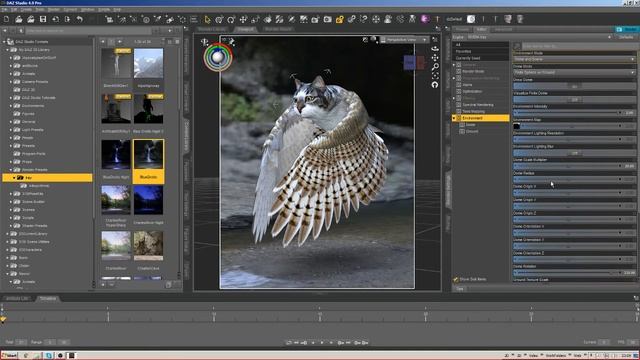This screenshot has width=640, height=360.
Task: Select the Scale tool in toolbar
Action: 256,19
